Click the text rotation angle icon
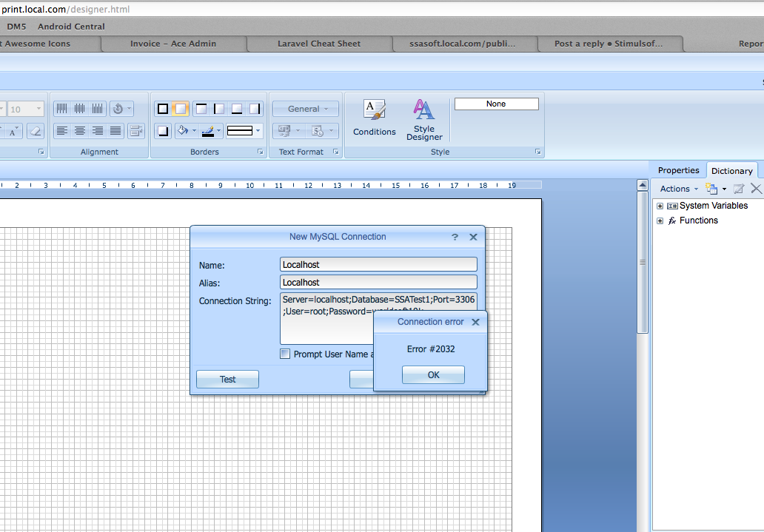 tap(118, 109)
